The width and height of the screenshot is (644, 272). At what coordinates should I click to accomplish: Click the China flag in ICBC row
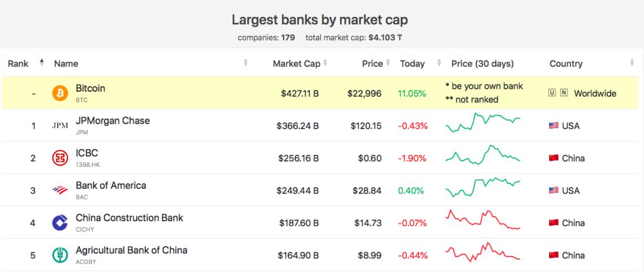(x=554, y=158)
